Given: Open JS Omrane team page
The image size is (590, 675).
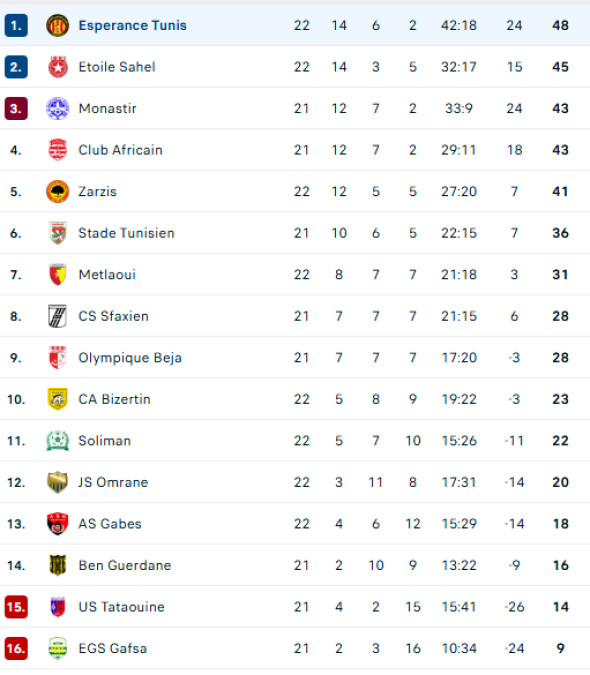Looking at the screenshot, I should coord(113,483).
